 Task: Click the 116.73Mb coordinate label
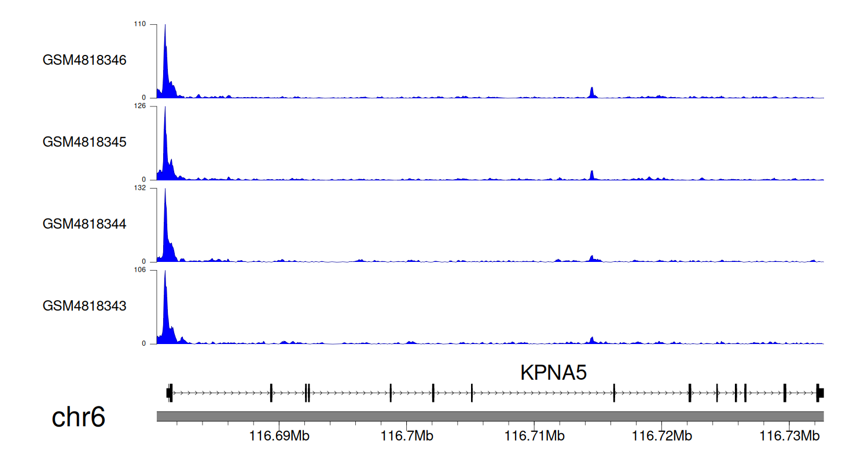790,434
